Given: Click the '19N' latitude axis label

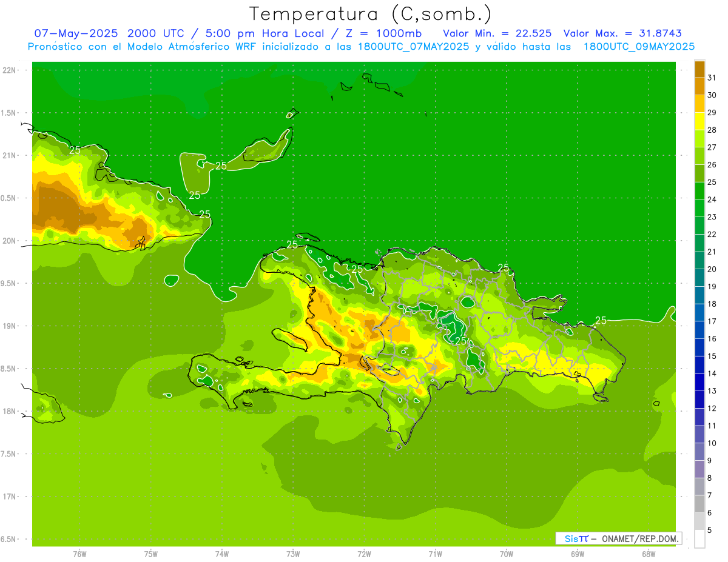Looking at the screenshot, I should click(10, 326).
